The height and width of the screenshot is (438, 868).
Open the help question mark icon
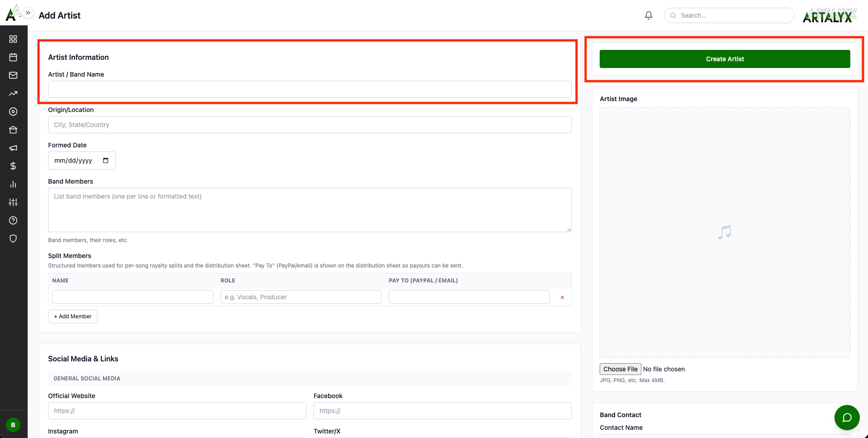pyautogui.click(x=13, y=220)
